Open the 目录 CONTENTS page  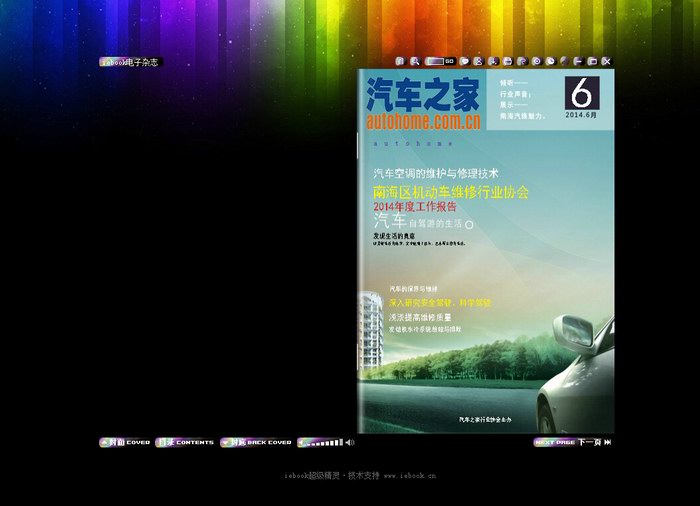[x=185, y=442]
